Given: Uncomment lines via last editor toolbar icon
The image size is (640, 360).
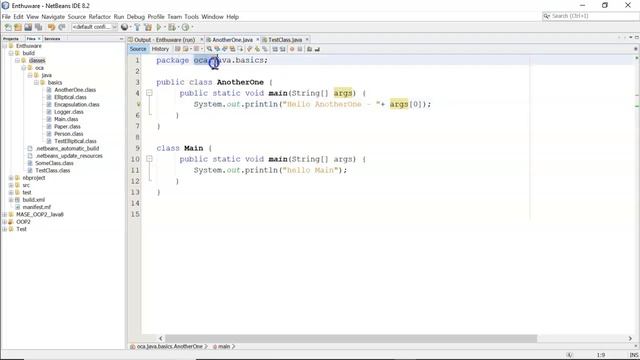Looking at the screenshot, I should tap(317, 49).
